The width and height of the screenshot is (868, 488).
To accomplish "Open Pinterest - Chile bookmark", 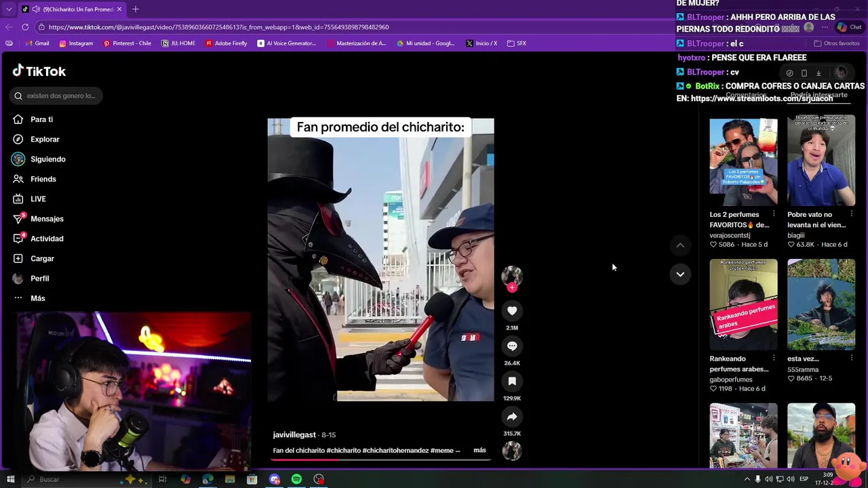I will point(127,43).
